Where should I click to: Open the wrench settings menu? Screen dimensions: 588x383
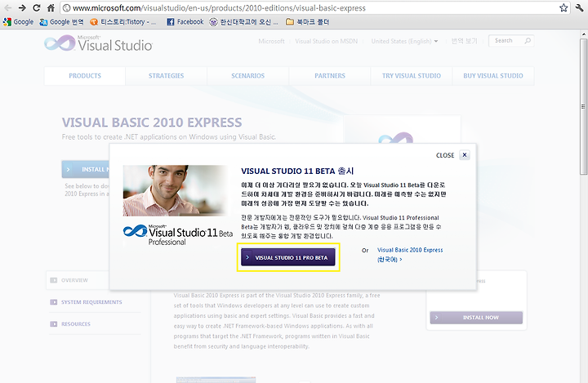click(579, 8)
